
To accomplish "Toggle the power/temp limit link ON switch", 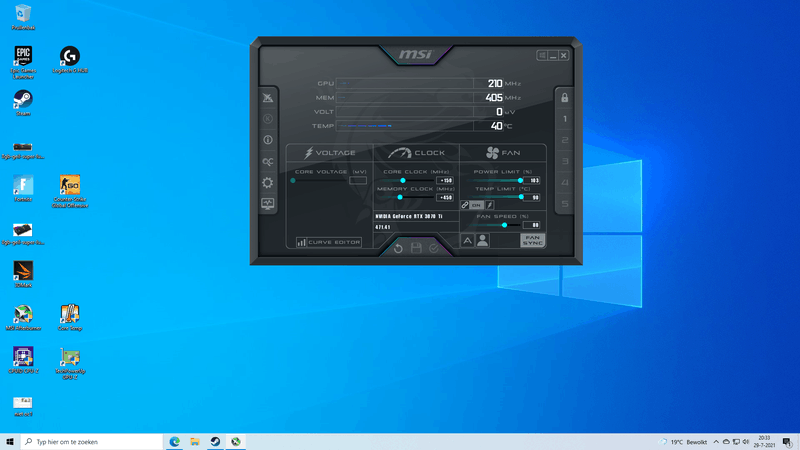I will coord(476,205).
